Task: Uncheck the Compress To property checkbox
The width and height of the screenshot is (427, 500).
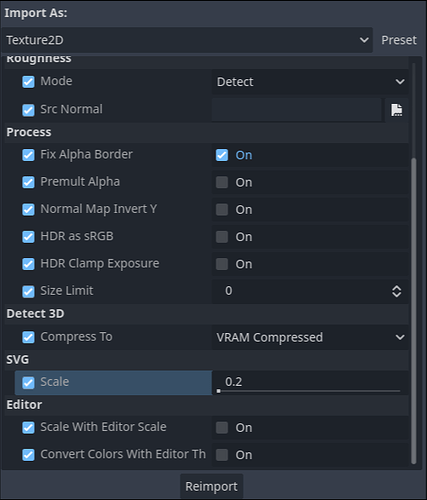Action: pyautogui.click(x=28, y=337)
